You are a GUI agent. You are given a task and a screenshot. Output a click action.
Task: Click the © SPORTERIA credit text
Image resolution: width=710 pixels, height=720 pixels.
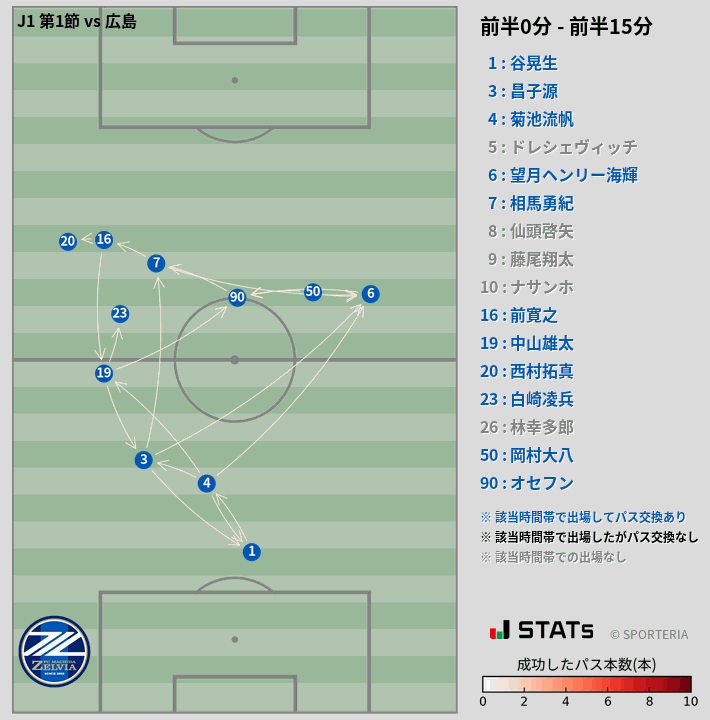point(649,634)
